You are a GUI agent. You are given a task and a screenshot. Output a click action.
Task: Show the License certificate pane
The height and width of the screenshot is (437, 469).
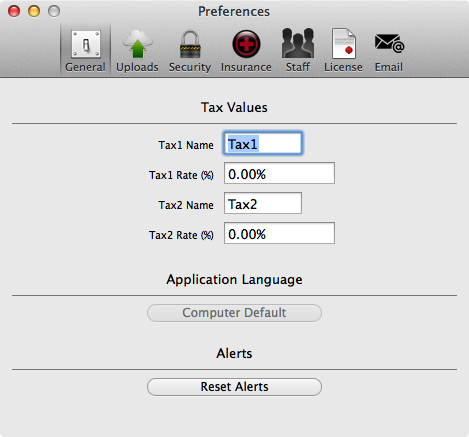[343, 51]
